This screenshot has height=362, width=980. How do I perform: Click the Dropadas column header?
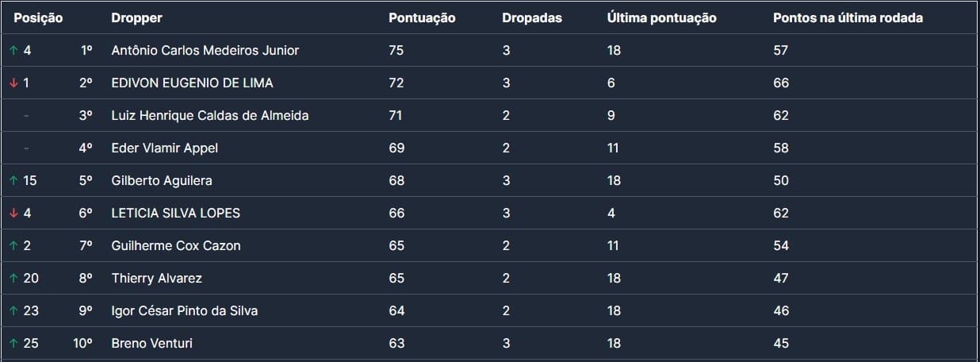(x=531, y=17)
